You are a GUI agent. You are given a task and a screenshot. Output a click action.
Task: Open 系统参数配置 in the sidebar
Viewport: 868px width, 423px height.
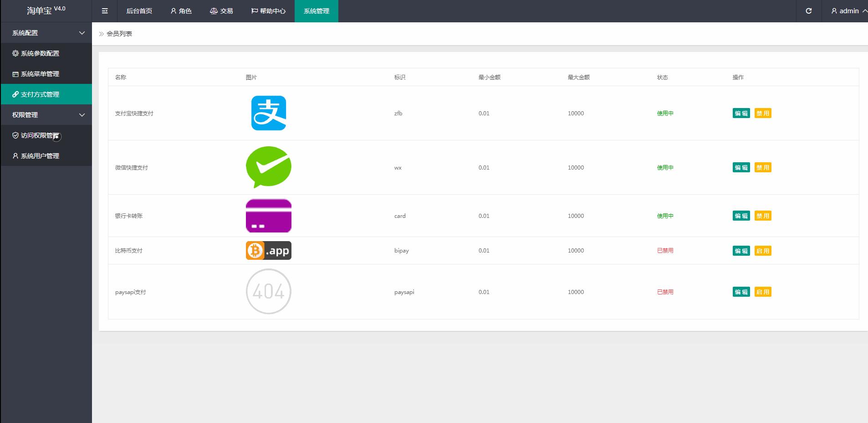46,53
